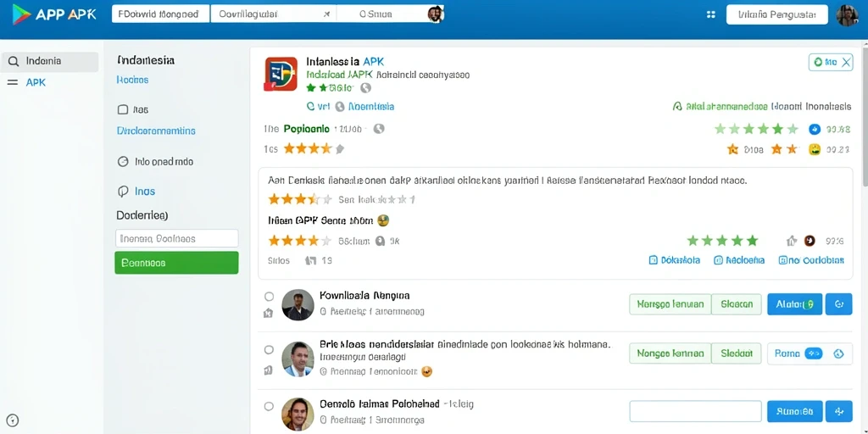Open the user profile avatar at top right
868x434 pixels.
pos(847,15)
